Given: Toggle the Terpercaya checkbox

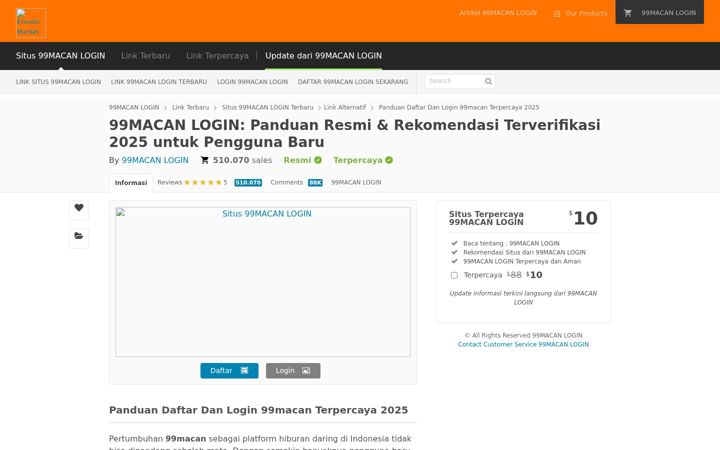Looking at the screenshot, I should (x=454, y=275).
